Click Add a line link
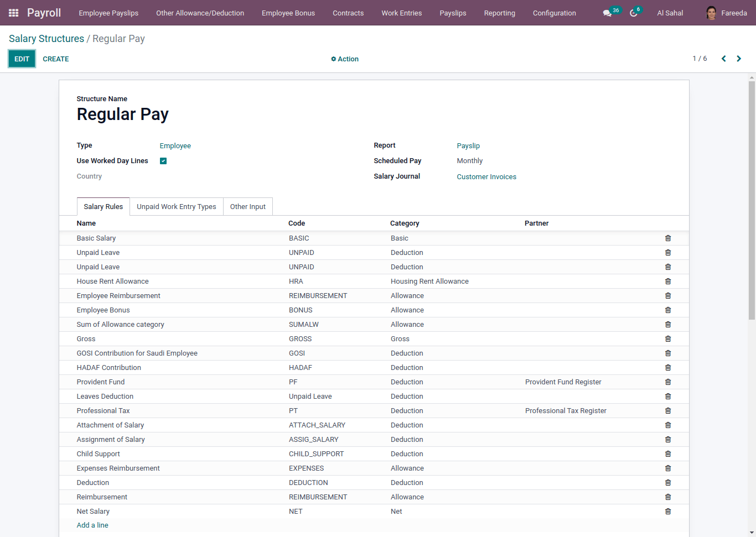 click(92, 525)
